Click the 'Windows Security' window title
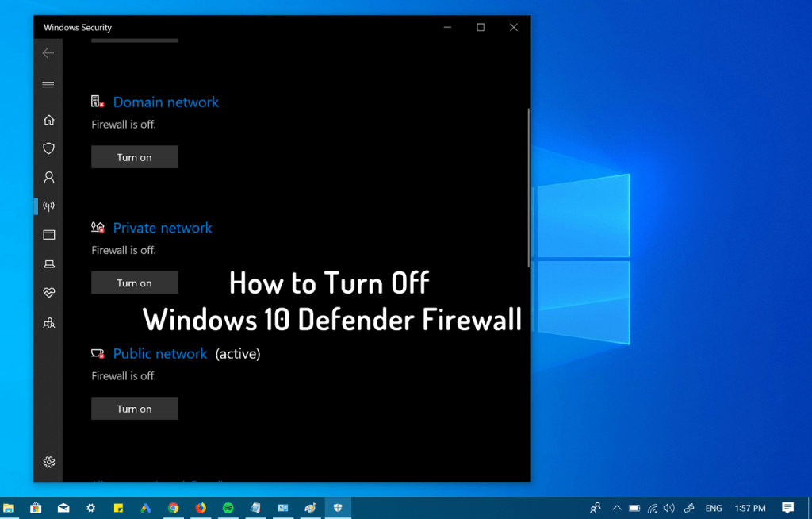The image size is (812, 519). pos(78,28)
